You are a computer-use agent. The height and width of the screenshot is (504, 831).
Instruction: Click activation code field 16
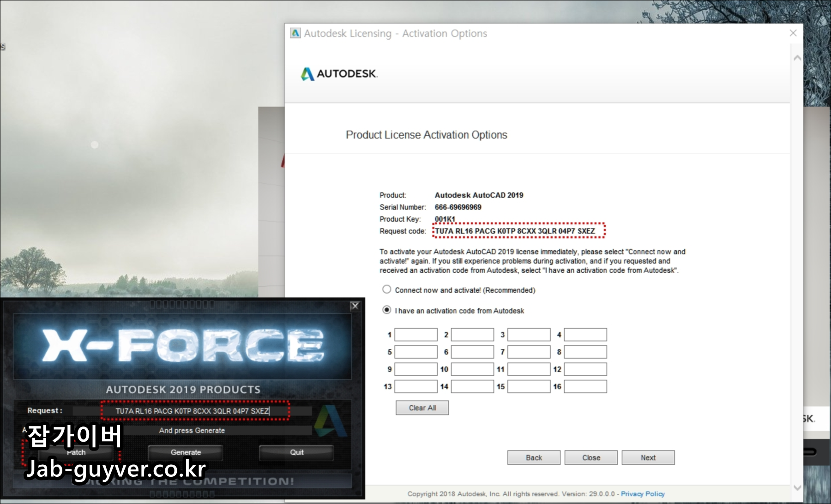tap(585, 386)
